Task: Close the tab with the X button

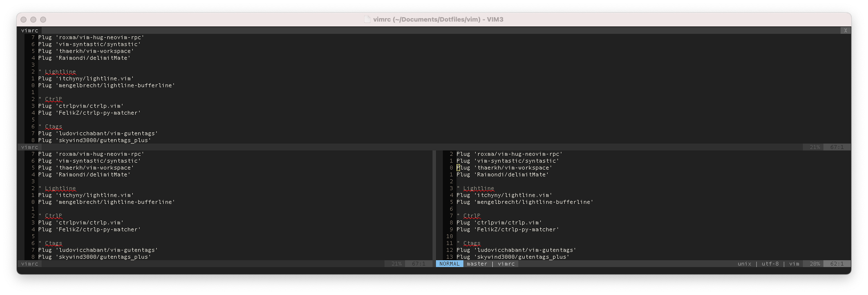Action: pos(845,30)
